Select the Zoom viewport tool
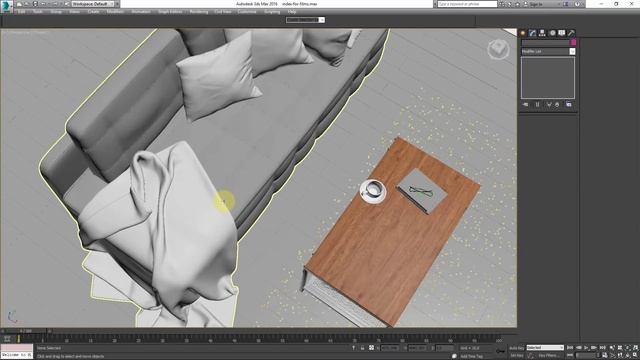Screen dimensions: 640x360 [x=612, y=348]
